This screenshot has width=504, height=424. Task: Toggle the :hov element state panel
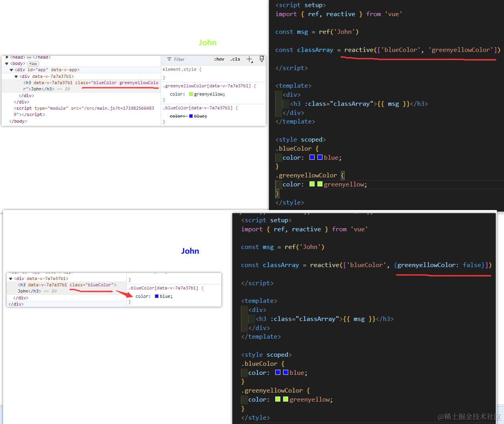click(x=219, y=59)
